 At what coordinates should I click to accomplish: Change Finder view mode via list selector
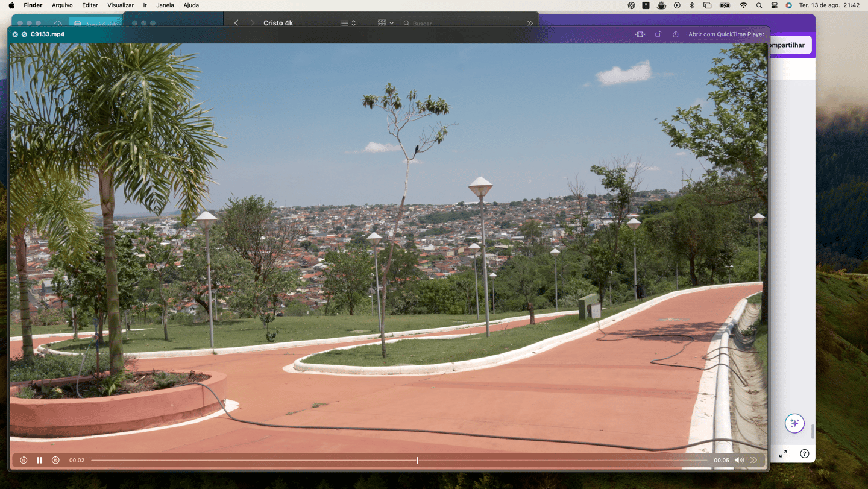pos(348,23)
